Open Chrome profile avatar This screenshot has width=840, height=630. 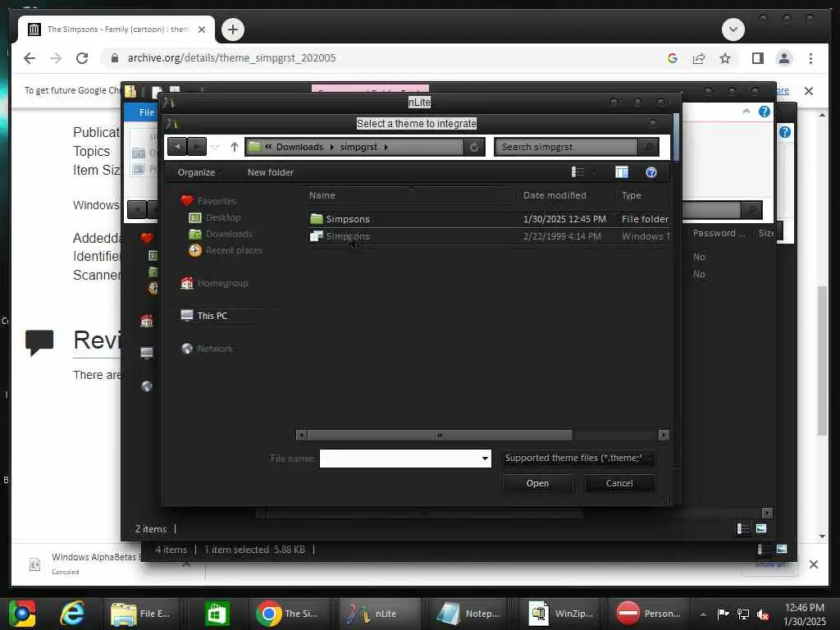(x=783, y=58)
